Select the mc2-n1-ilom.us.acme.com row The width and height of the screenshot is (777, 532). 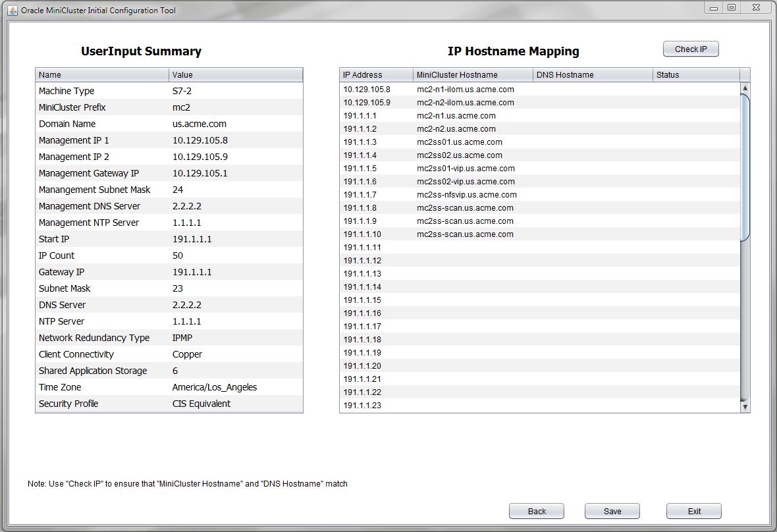pyautogui.click(x=540, y=90)
